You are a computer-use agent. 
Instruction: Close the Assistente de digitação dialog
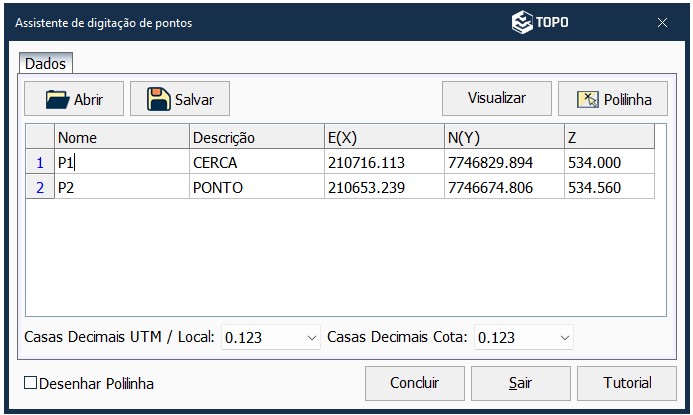pos(662,22)
